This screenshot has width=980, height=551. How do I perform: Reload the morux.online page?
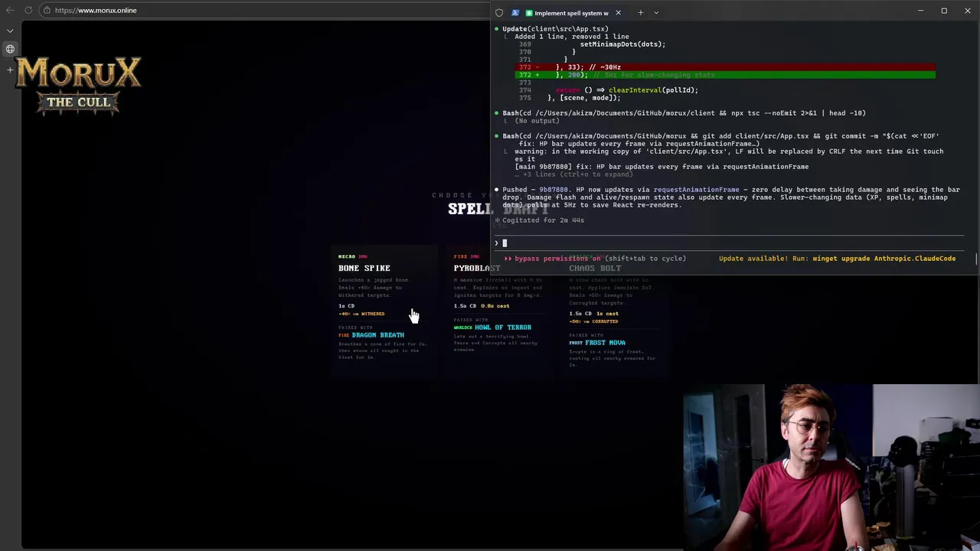click(x=28, y=10)
